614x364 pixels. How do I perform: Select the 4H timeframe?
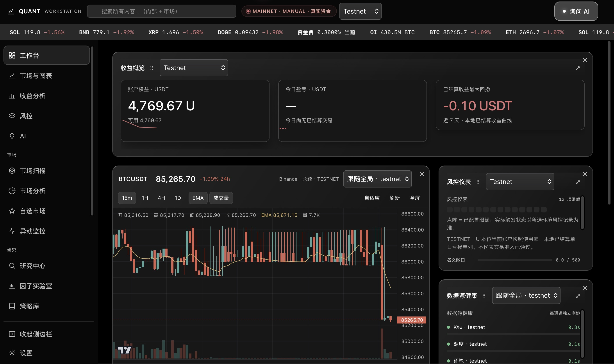[x=161, y=198]
